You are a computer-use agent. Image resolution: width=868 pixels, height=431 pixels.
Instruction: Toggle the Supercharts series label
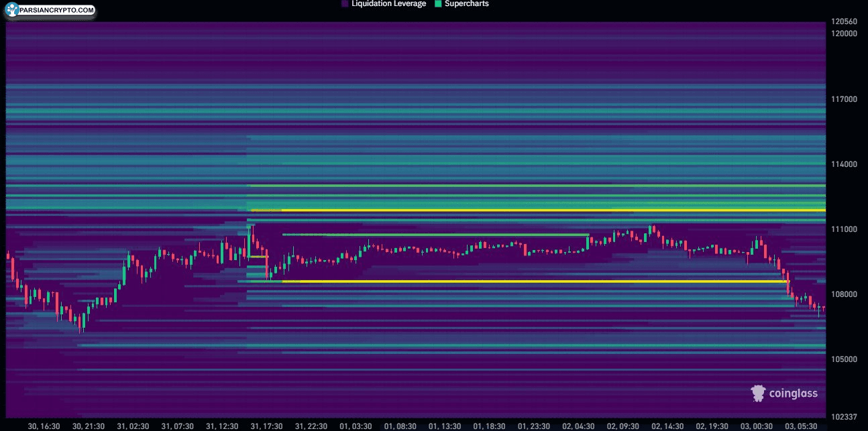point(466,4)
